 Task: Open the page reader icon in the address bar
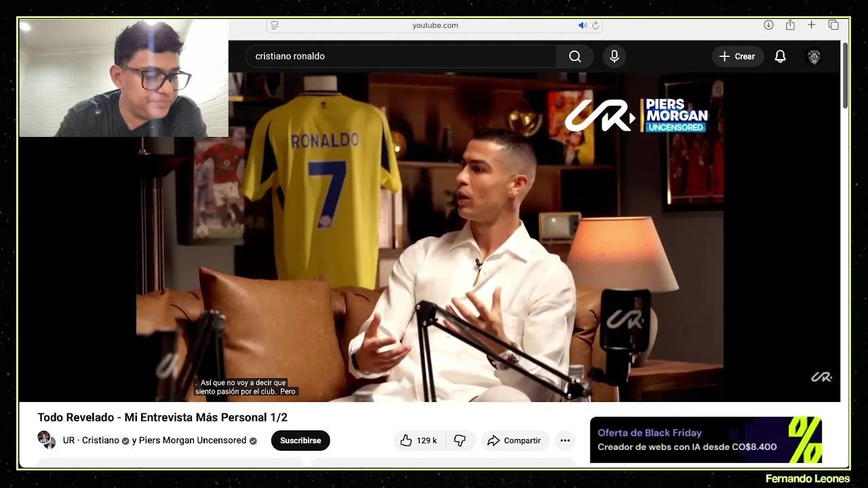tap(275, 25)
